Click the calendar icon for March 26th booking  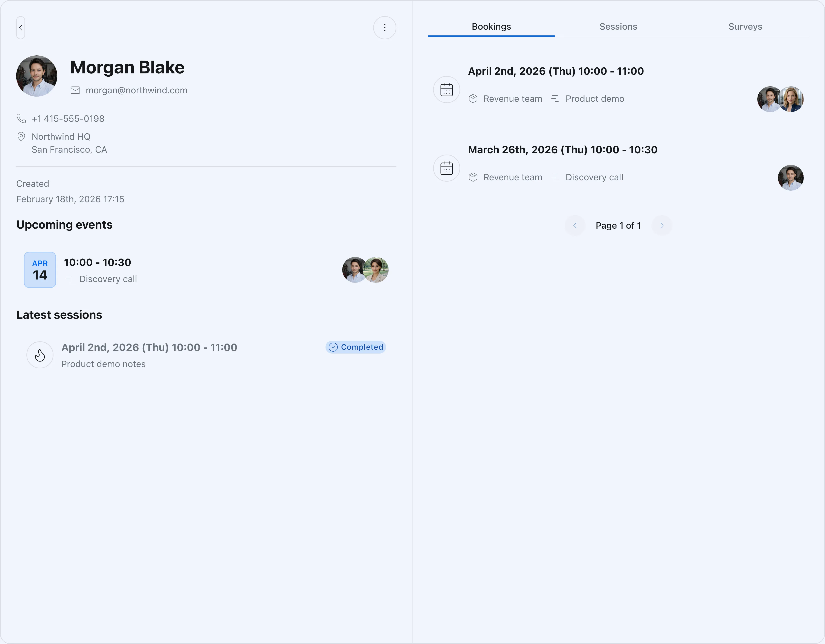pos(446,168)
